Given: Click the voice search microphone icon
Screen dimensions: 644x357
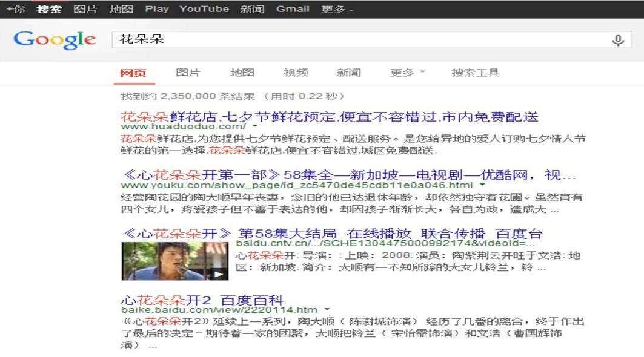Looking at the screenshot, I should tap(618, 40).
